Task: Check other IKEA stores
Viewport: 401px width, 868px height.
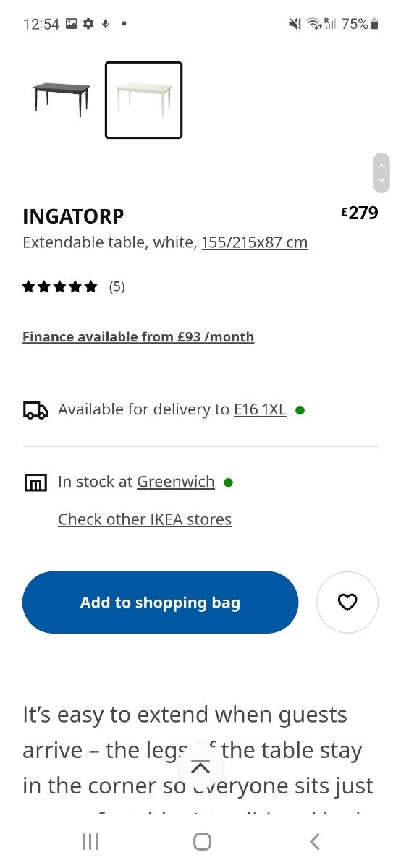Action: pos(145,519)
